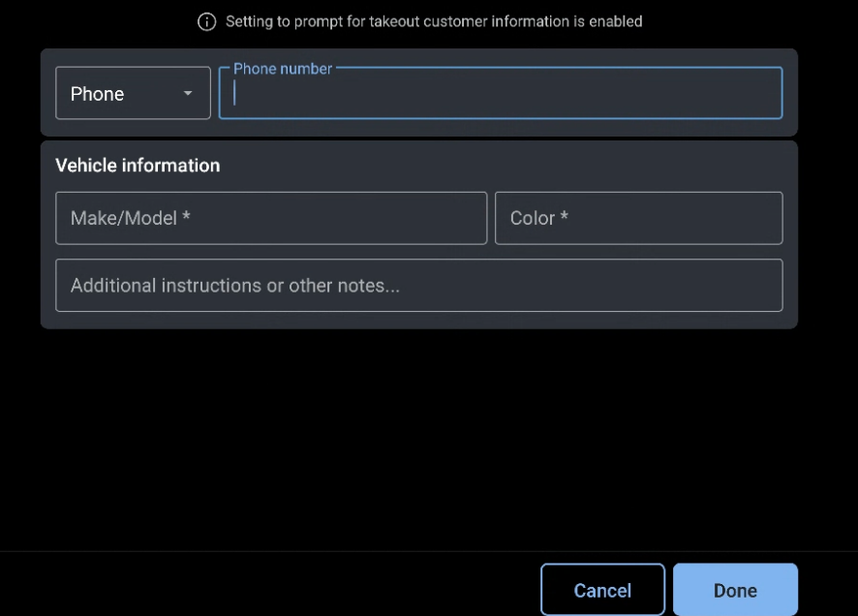Click the word 'enabled' in the top notice

615,21
